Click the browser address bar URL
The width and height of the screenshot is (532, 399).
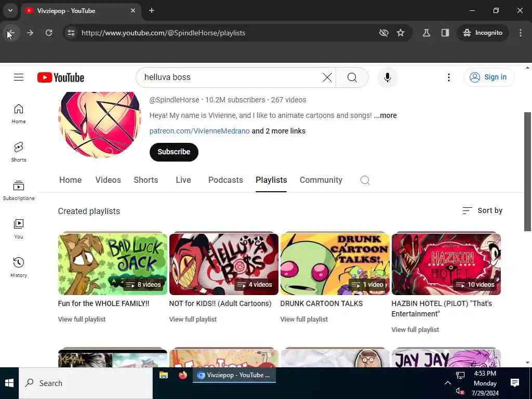163,33
